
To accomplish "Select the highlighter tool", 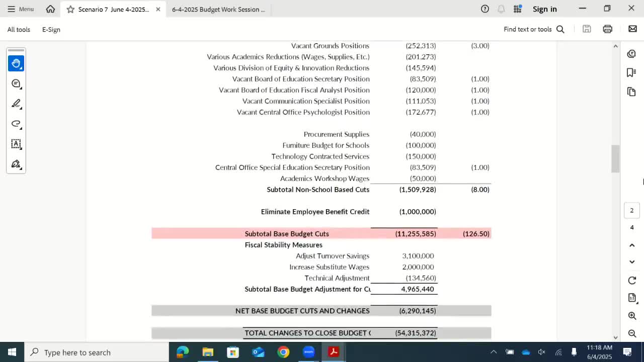I will pos(16,104).
